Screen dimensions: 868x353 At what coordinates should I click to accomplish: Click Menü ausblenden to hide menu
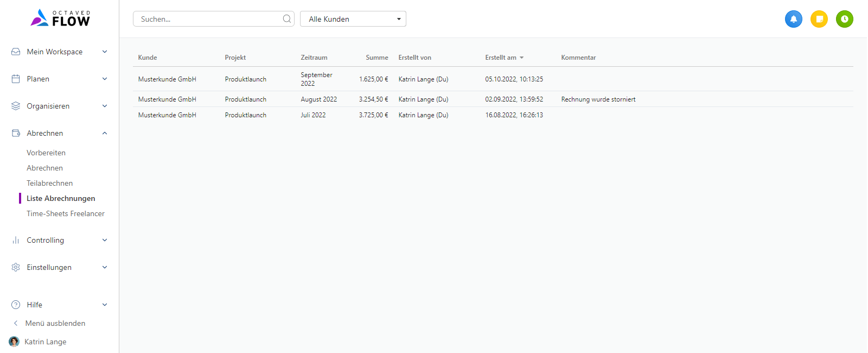(55, 323)
